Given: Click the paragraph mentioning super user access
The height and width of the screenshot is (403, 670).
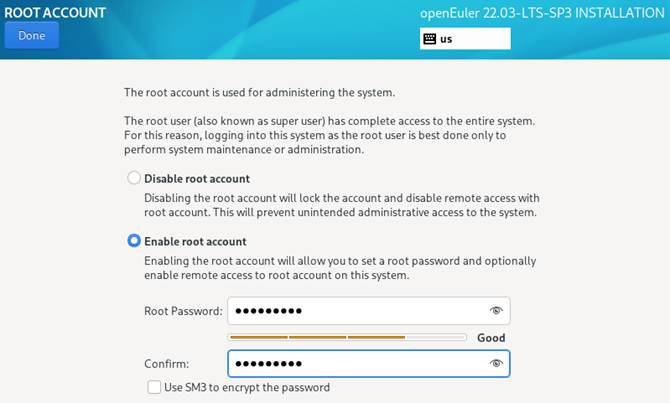Looking at the screenshot, I should [329, 135].
